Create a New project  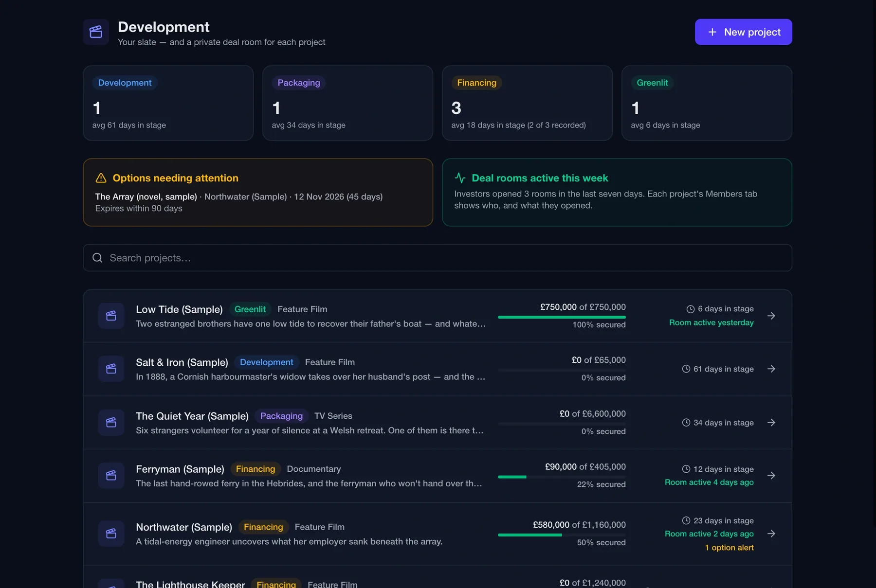pyautogui.click(x=743, y=32)
